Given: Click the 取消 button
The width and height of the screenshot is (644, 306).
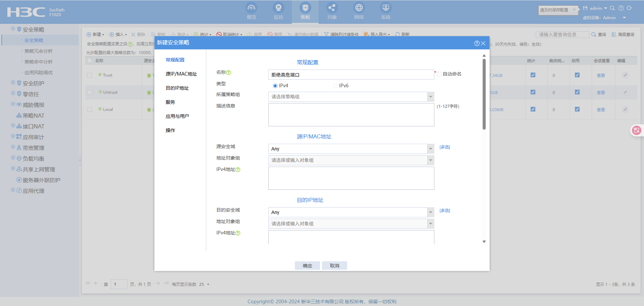Looking at the screenshot, I should (334, 266).
